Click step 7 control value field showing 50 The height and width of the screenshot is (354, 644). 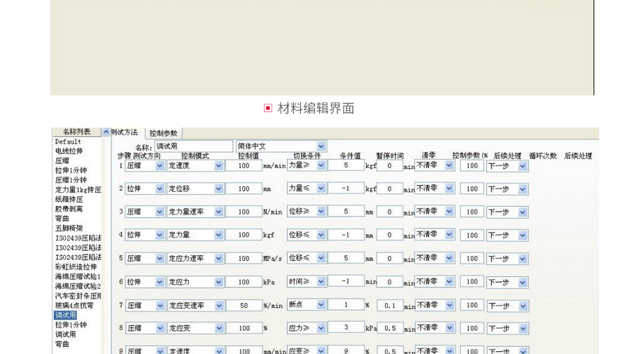[x=244, y=306]
